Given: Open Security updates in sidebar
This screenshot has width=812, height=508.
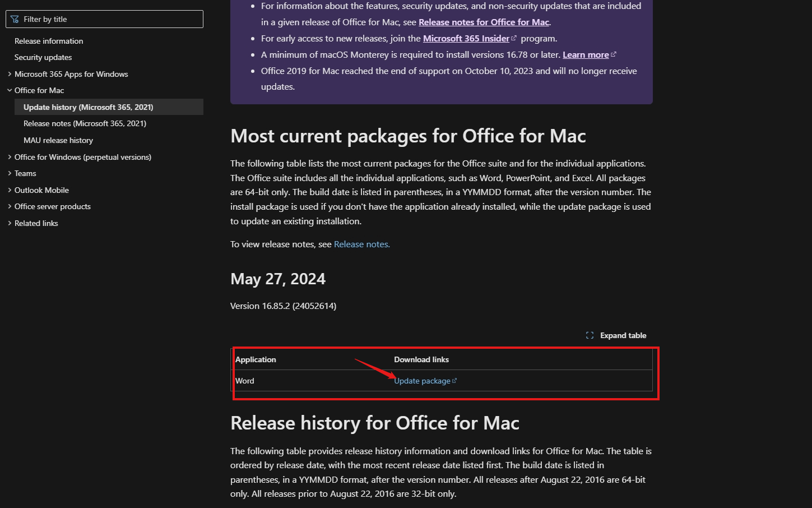Looking at the screenshot, I should (x=43, y=57).
